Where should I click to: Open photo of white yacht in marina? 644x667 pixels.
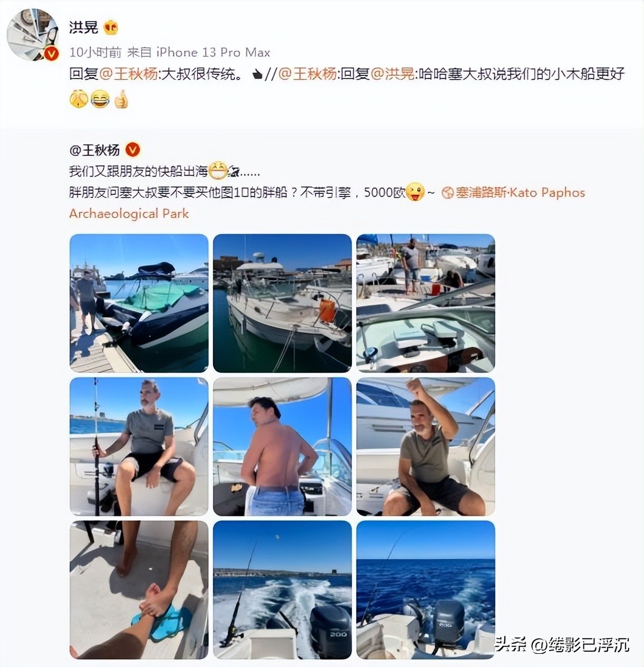pyautogui.click(x=282, y=303)
